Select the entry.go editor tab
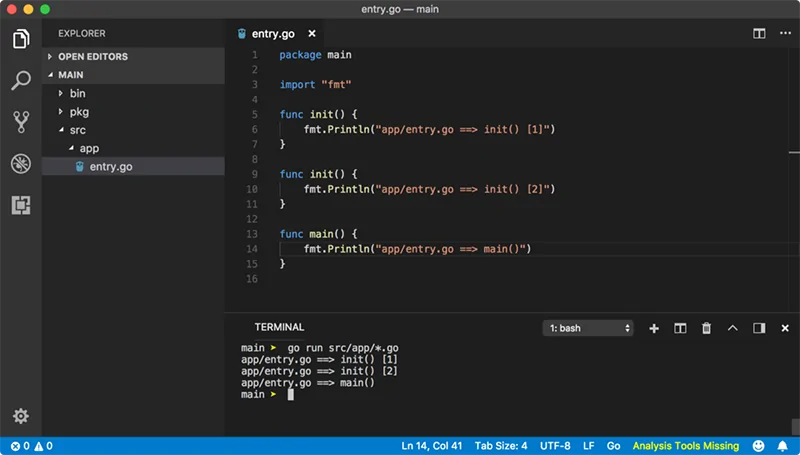 tap(268, 34)
